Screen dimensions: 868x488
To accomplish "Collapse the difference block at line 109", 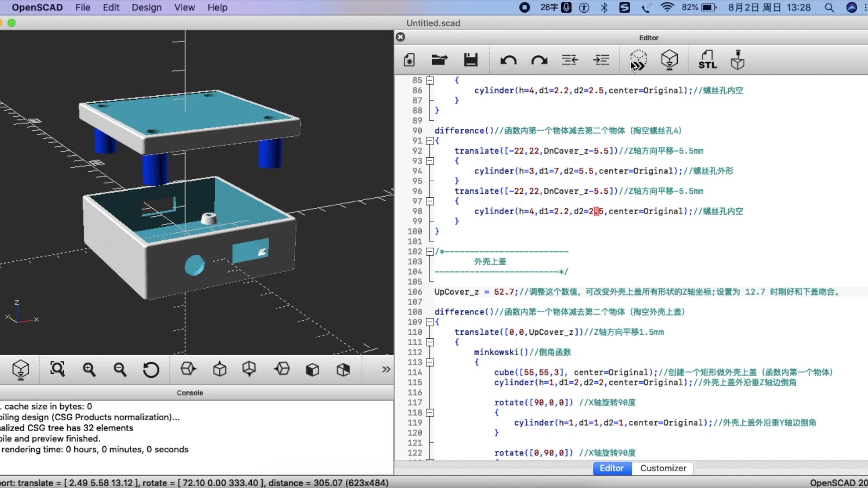I will pyautogui.click(x=429, y=322).
